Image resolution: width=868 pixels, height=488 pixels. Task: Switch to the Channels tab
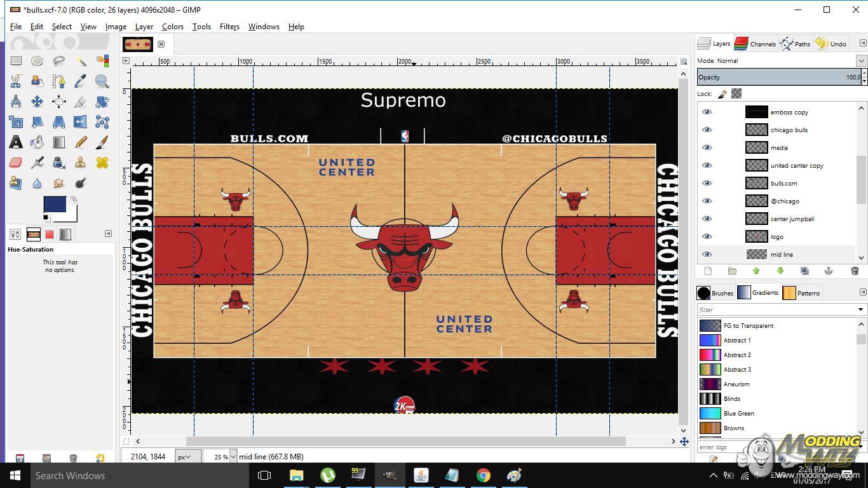point(756,44)
